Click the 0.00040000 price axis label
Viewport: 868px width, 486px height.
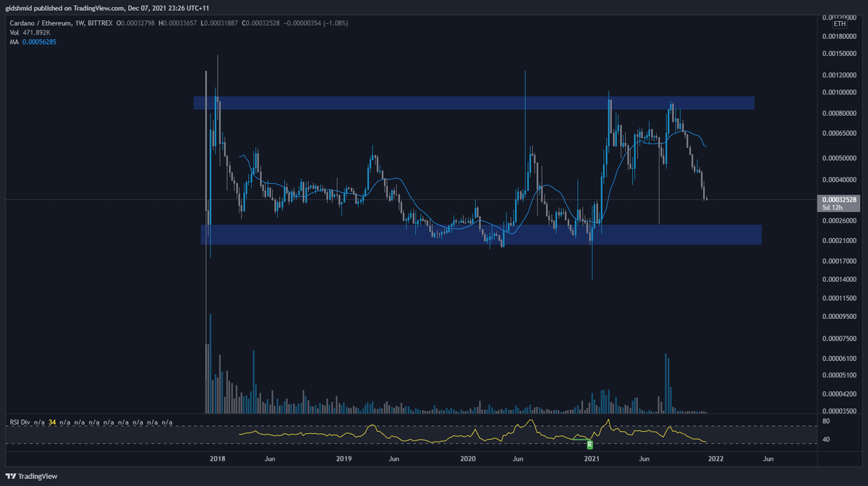click(839, 179)
